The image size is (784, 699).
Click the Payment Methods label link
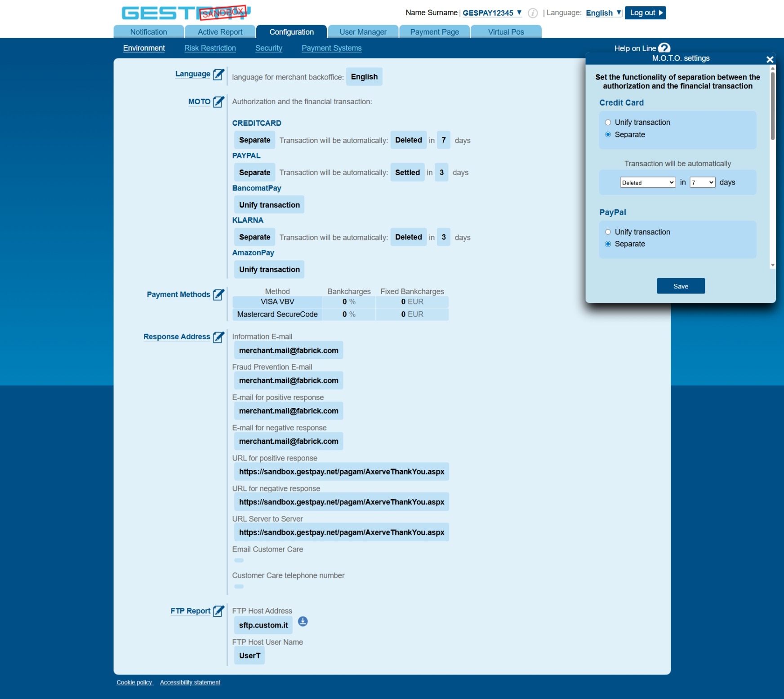178,295
